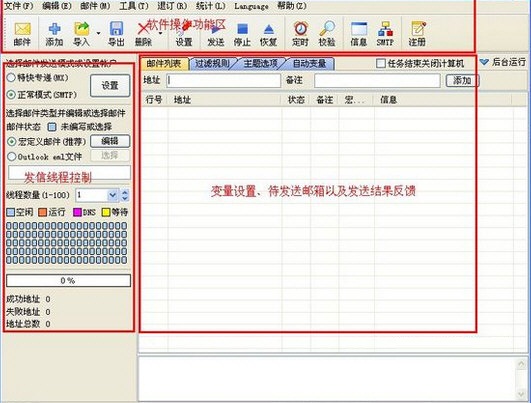Image resolution: width=531 pixels, height=403 pixels.
Task: Switch to the 过滤规则 tab
Action: point(212,64)
